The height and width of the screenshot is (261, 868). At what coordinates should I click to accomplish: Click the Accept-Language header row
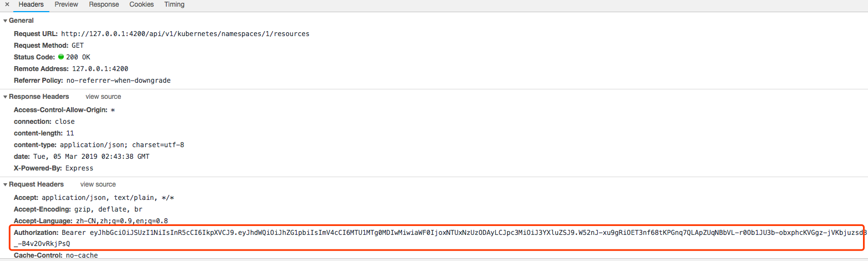91,221
